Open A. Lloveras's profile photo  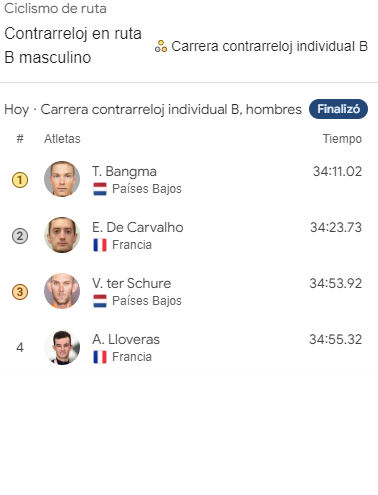pos(62,347)
